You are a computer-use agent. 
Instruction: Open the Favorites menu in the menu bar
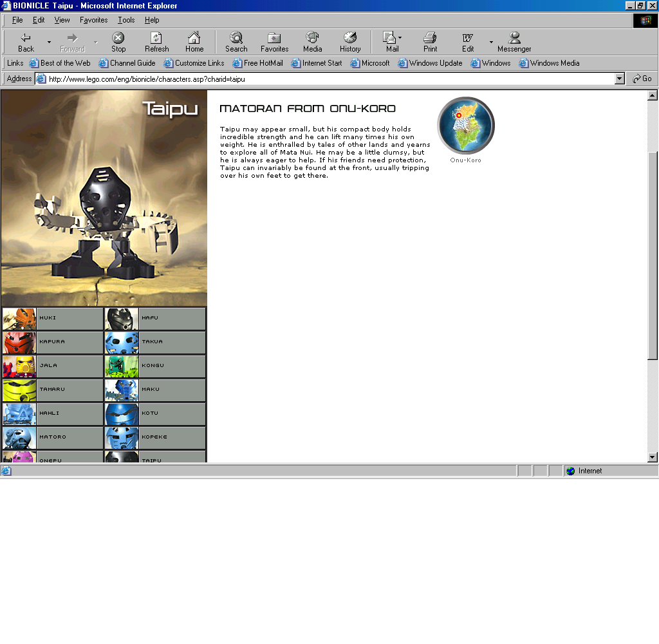tap(93, 20)
